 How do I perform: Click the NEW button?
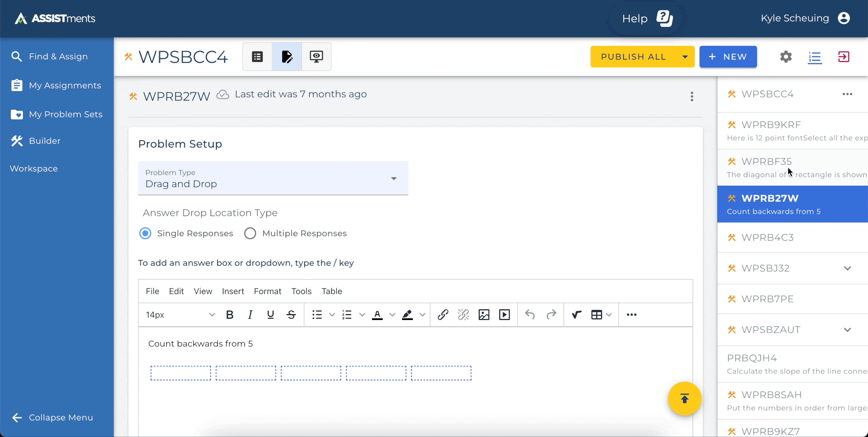point(728,57)
